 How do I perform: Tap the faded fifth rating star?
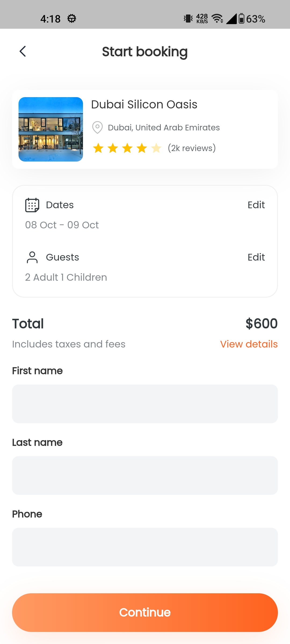point(156,148)
